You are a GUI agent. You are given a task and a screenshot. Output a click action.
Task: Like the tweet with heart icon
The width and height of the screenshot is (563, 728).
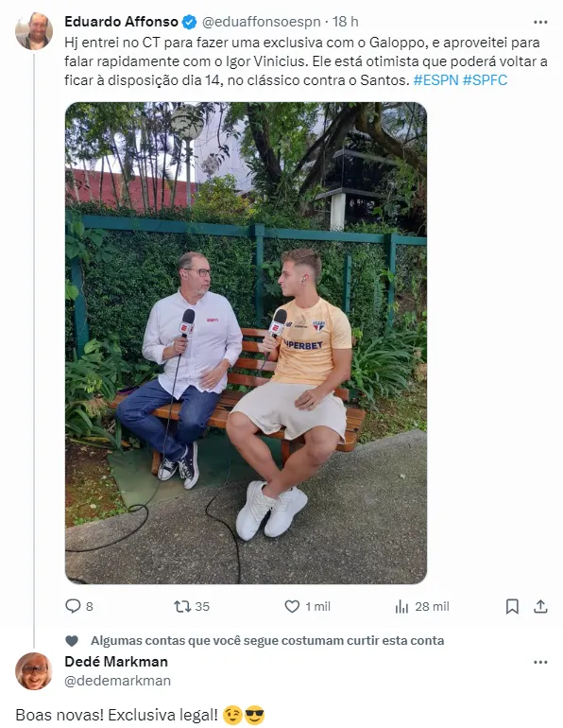[292, 606]
